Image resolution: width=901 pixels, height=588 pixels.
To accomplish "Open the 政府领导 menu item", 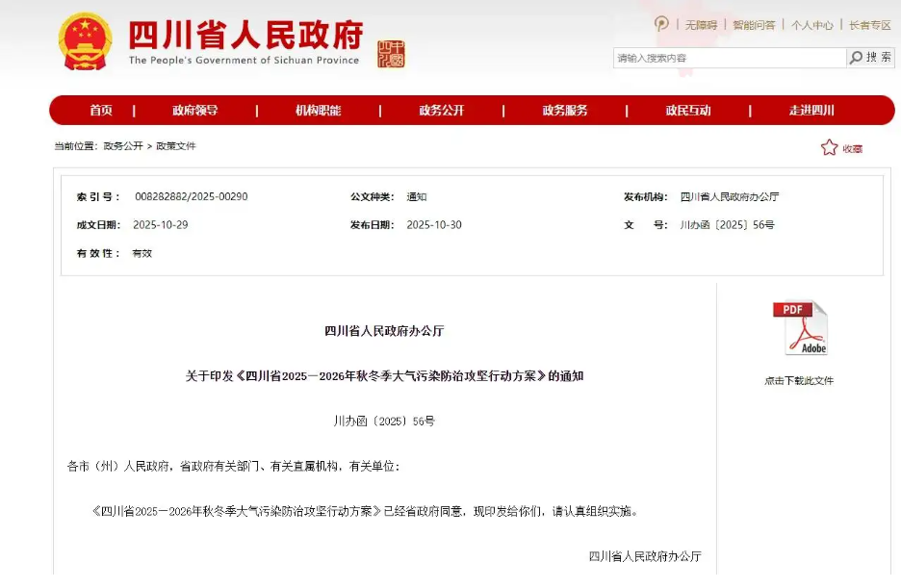I will point(195,111).
